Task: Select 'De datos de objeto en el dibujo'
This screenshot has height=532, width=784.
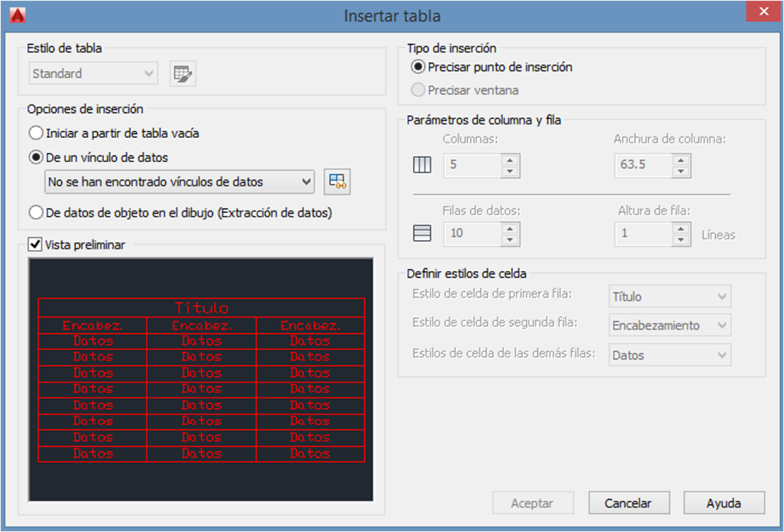Action: pyautogui.click(x=37, y=213)
